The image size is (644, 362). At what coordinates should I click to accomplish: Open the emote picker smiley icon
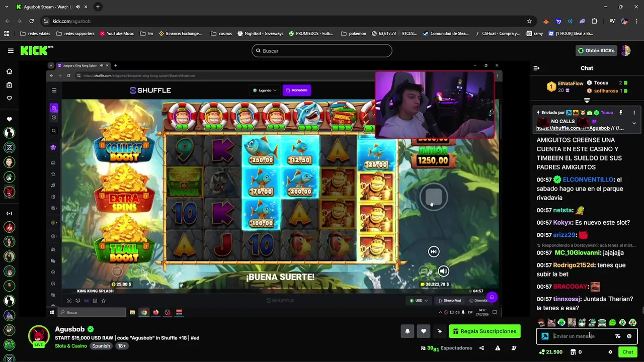[629, 336]
